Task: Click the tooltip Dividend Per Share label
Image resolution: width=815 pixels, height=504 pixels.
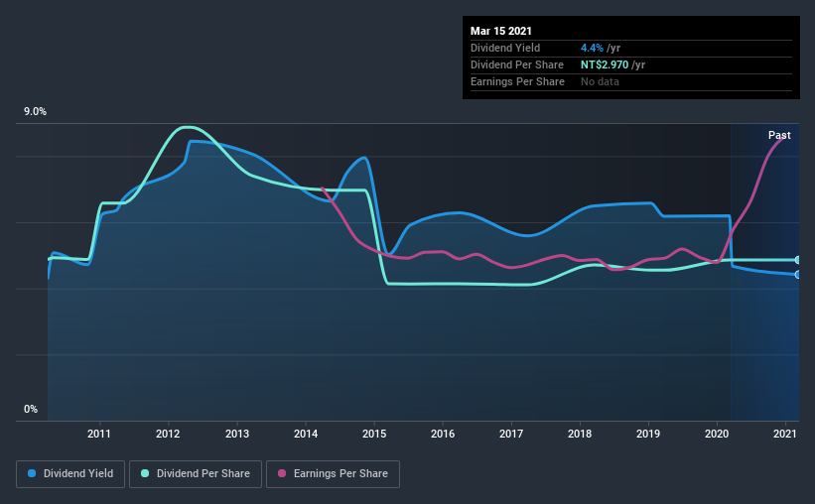Action: (516, 64)
